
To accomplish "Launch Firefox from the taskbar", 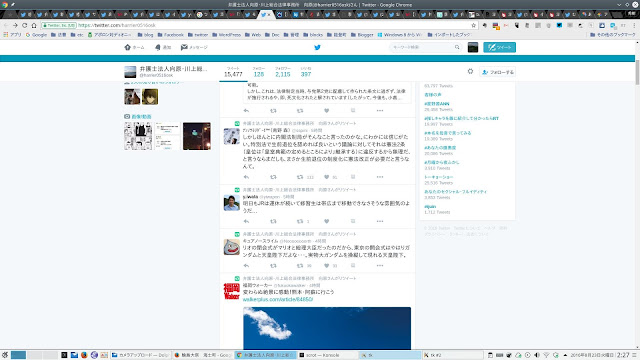I will pyautogui.click(x=84, y=355).
